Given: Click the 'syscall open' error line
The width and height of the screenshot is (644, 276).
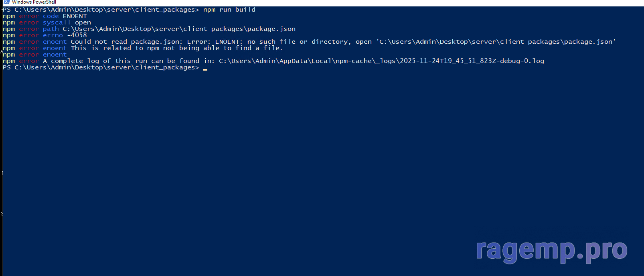Looking at the screenshot, I should click(x=67, y=22).
